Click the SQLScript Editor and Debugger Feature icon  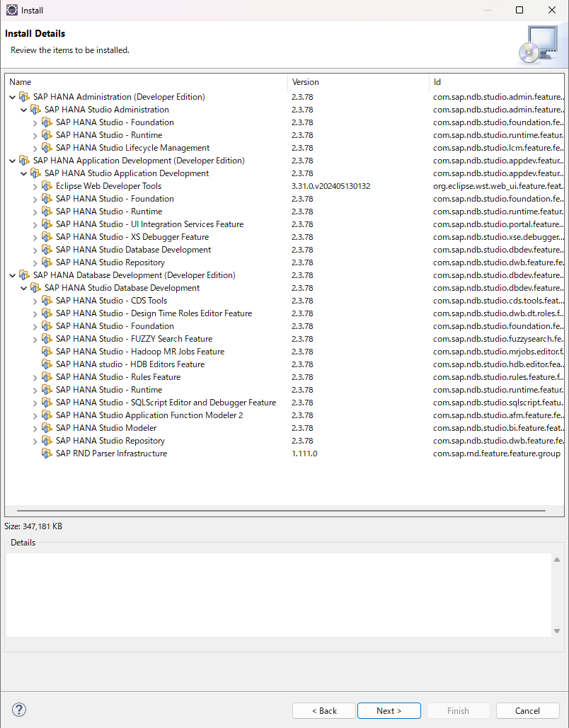pyautogui.click(x=47, y=402)
